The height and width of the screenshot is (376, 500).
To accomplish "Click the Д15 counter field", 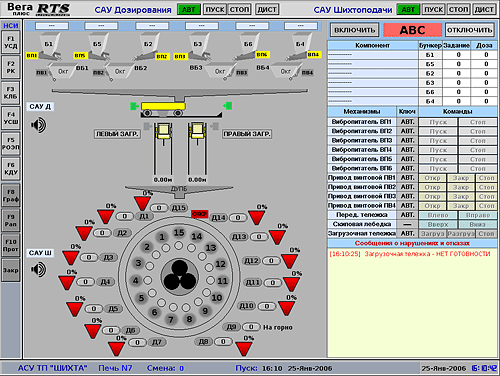I will click(x=159, y=208).
